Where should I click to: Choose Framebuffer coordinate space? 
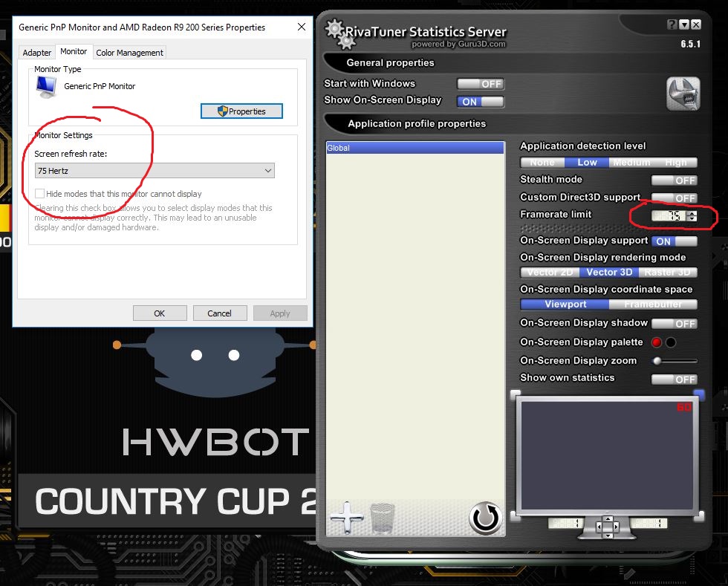(653, 305)
